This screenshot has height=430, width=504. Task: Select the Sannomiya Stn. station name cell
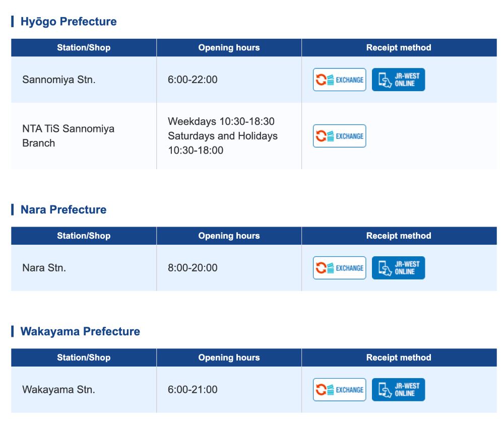(x=58, y=80)
